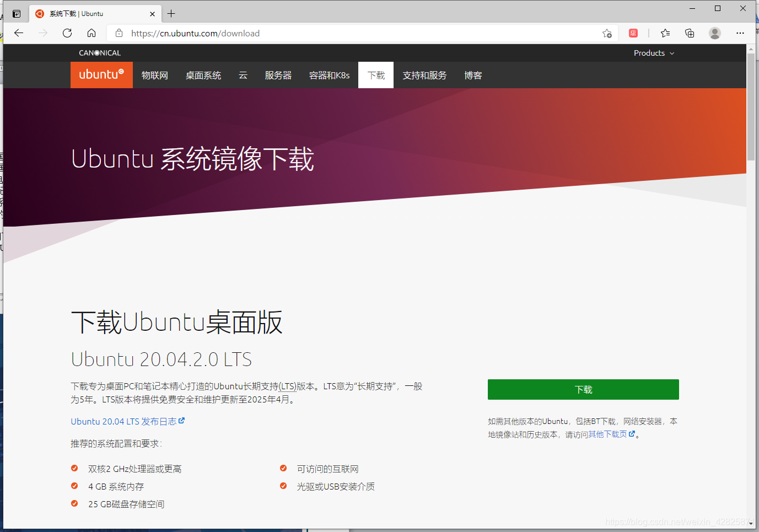Click the Ubuntu orange logo
Screen dimensions: 759x532
click(101, 75)
